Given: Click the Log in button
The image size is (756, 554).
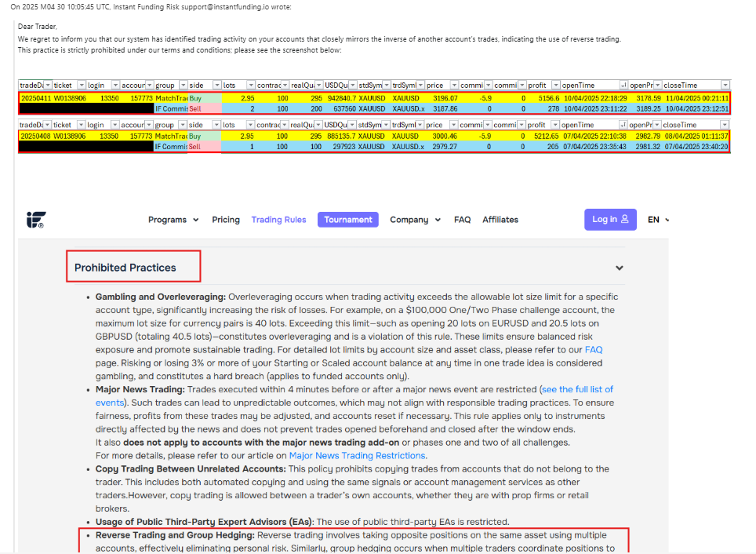Looking at the screenshot, I should pyautogui.click(x=610, y=220).
